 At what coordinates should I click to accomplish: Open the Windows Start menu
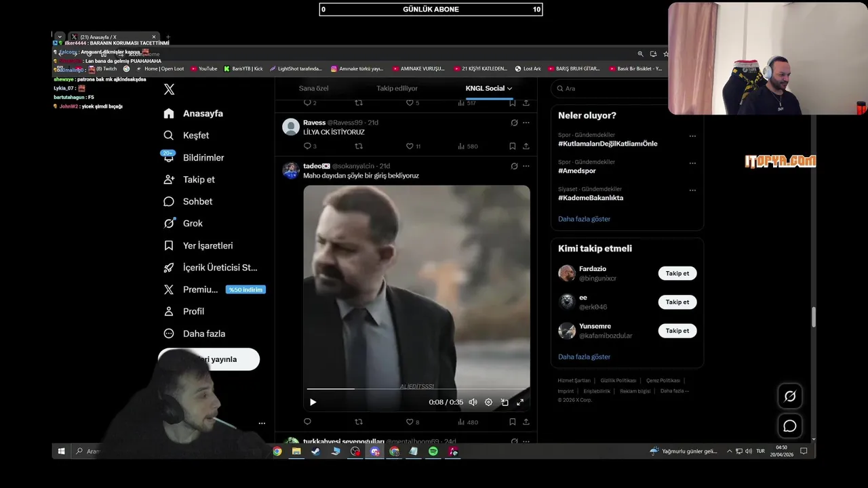point(62,451)
